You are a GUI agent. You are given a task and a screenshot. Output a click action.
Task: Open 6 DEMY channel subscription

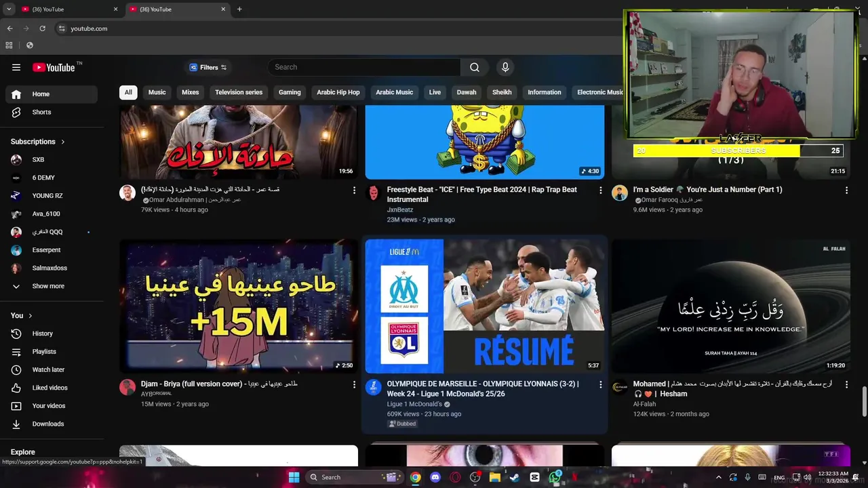(x=52, y=178)
